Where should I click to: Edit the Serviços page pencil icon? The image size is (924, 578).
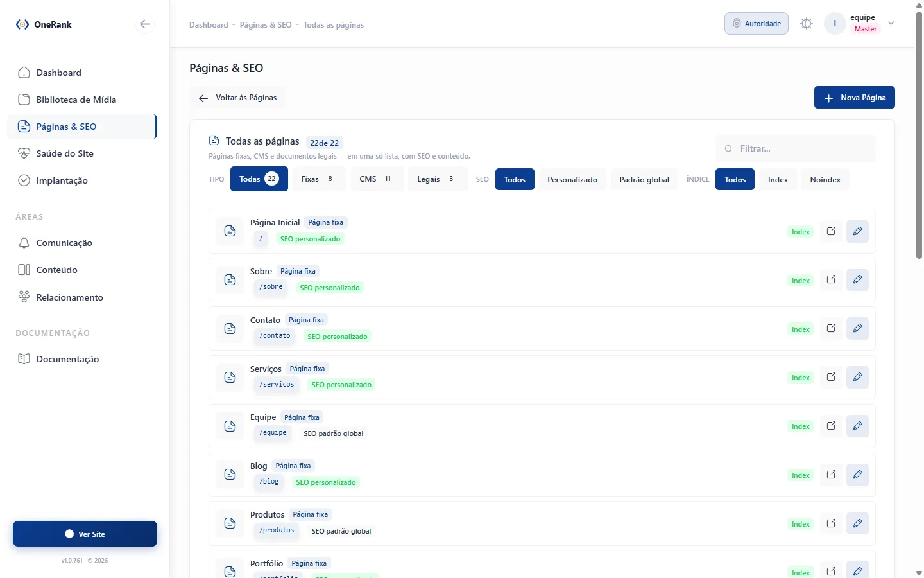(857, 377)
